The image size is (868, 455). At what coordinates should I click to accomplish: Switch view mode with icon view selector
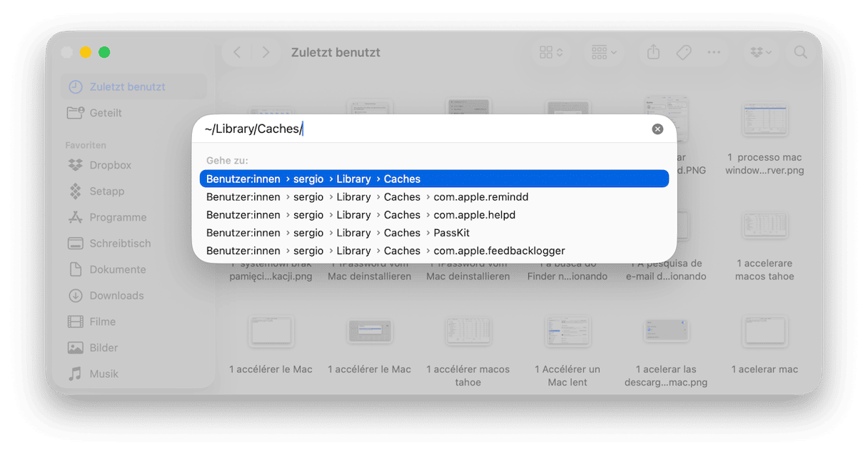pos(551,52)
